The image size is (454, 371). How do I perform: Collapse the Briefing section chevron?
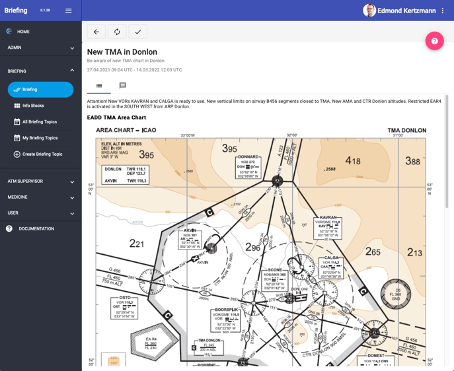[x=72, y=70]
